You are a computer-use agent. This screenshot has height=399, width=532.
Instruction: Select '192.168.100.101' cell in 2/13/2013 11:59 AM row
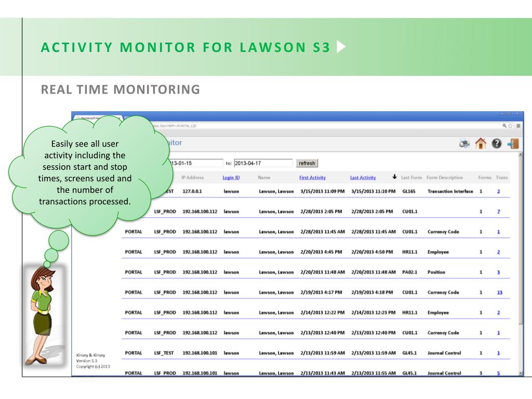(200, 353)
